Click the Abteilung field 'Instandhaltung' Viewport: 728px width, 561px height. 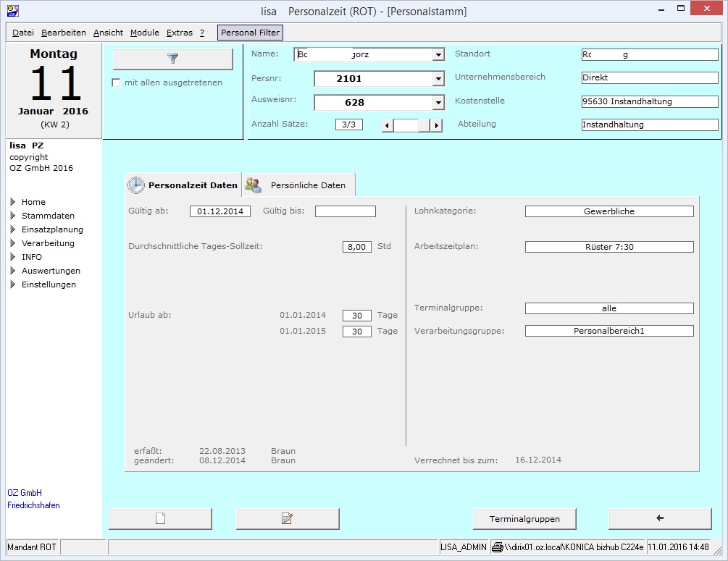pyautogui.click(x=650, y=125)
